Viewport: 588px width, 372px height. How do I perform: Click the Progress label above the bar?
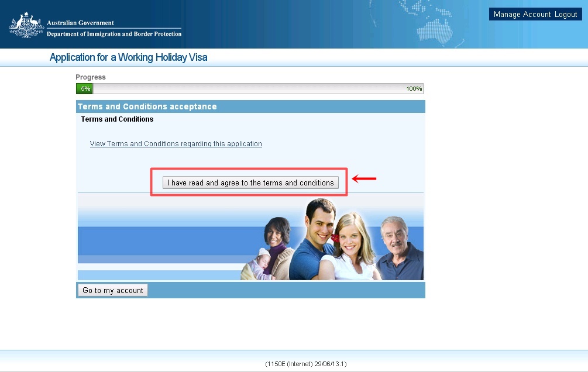pos(91,77)
